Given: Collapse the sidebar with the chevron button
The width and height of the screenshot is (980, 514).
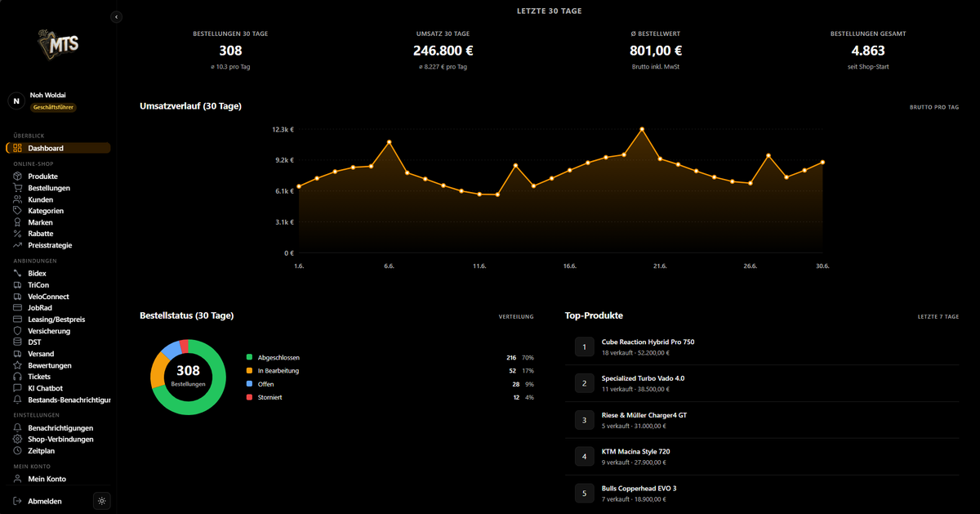Looking at the screenshot, I should 116,16.
